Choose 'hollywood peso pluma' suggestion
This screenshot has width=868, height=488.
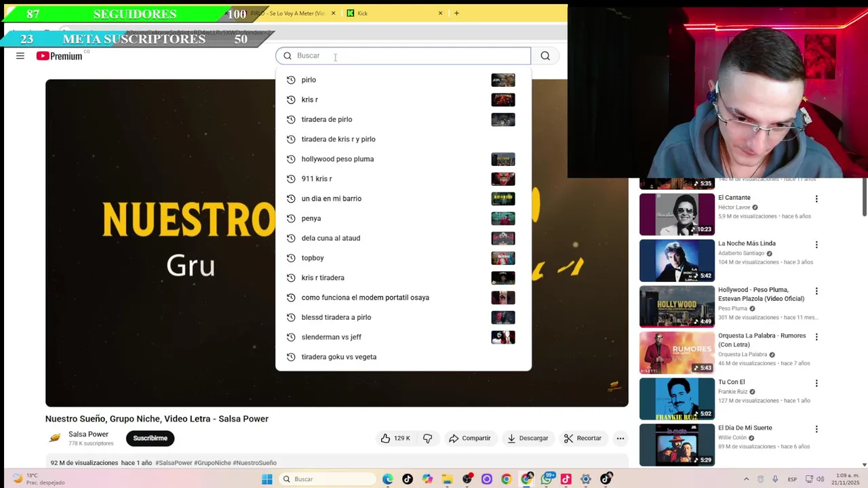pyautogui.click(x=403, y=159)
